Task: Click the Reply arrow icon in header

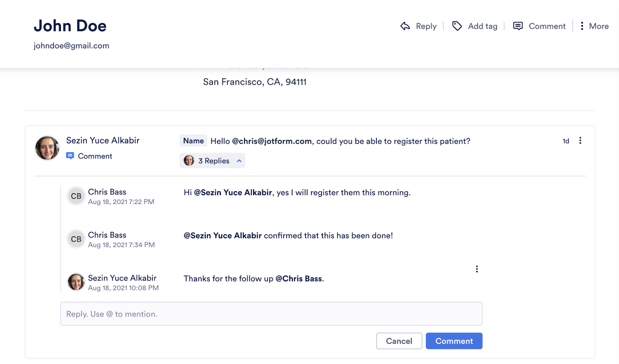Action: coord(405,26)
